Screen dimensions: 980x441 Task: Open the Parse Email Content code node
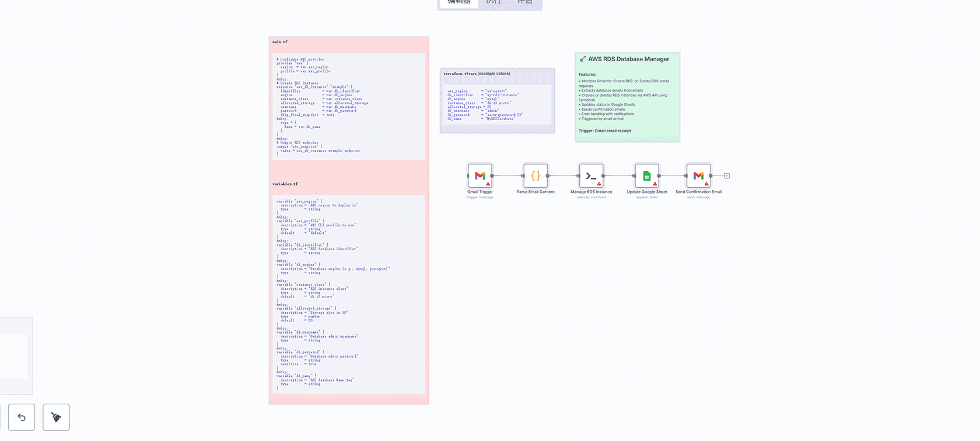coord(535,176)
